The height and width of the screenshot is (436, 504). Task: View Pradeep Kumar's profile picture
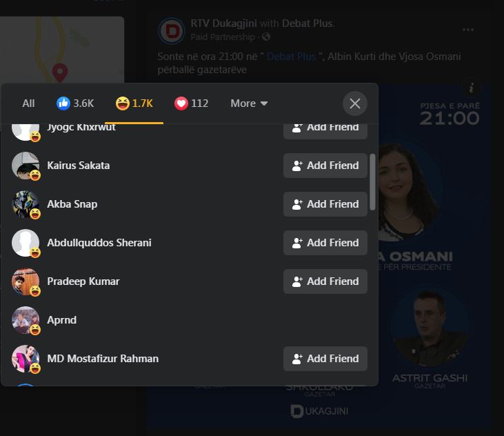click(26, 281)
